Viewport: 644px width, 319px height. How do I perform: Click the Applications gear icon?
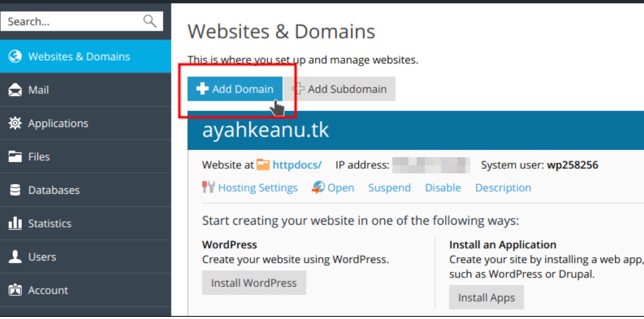click(15, 123)
